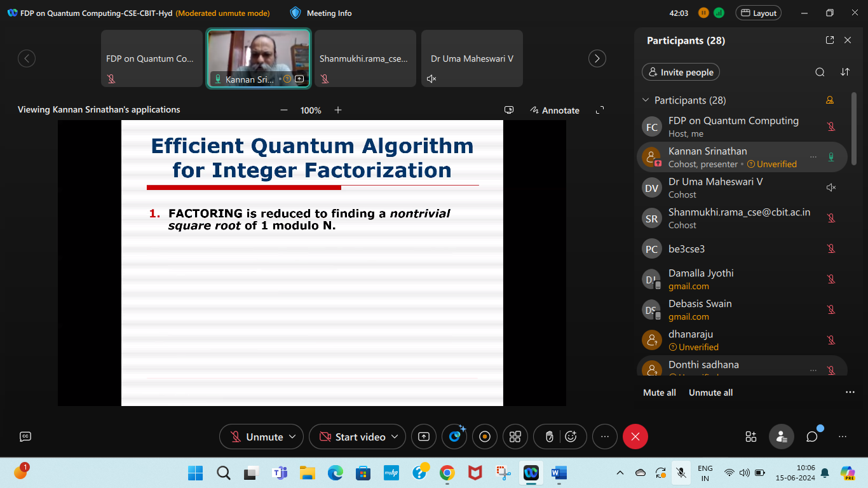Image resolution: width=868 pixels, height=488 pixels.
Task: Zoom in shared content with plus
Action: pyautogui.click(x=338, y=110)
